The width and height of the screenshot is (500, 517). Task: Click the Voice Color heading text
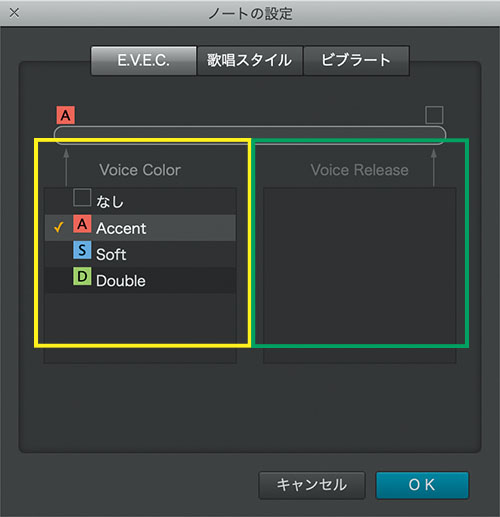(x=140, y=170)
